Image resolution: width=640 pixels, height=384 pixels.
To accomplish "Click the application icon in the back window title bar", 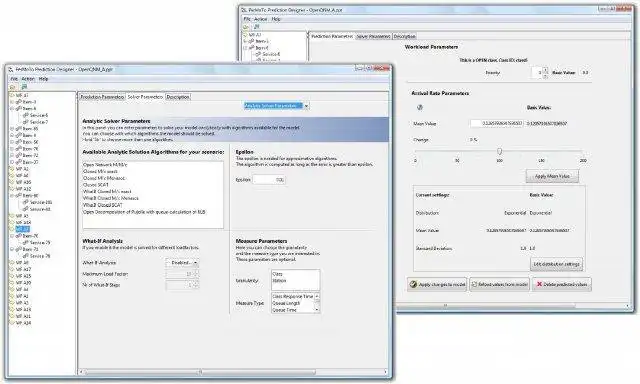I will point(244,9).
